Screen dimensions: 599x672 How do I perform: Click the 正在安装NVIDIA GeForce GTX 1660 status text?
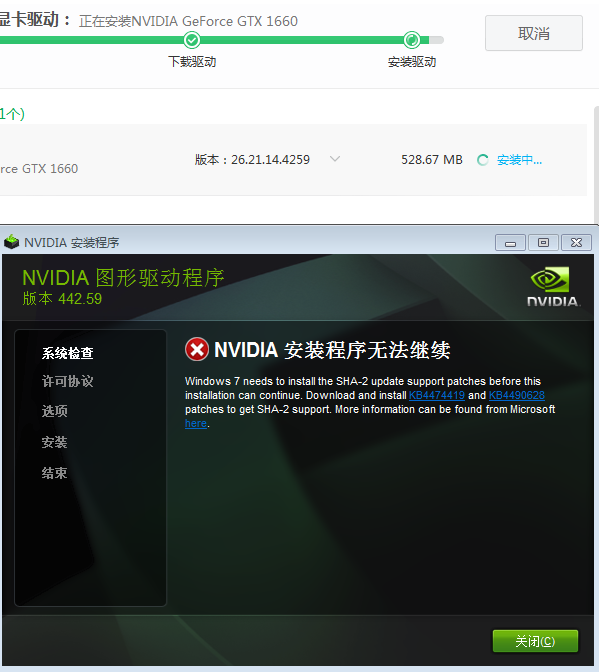[x=188, y=21]
